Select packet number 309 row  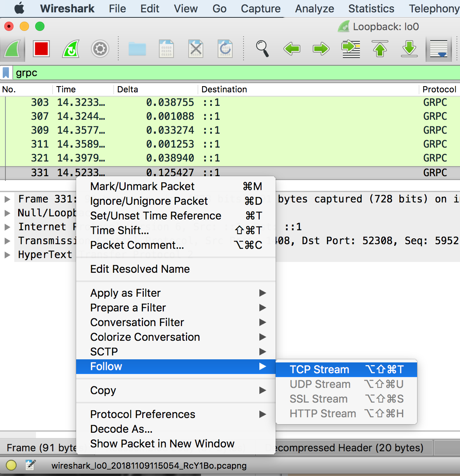[x=230, y=130]
